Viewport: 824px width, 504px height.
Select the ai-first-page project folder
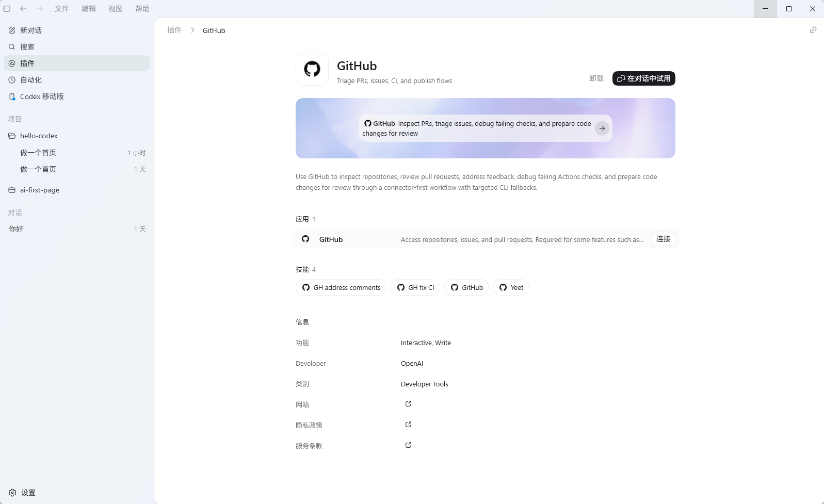pyautogui.click(x=77, y=190)
